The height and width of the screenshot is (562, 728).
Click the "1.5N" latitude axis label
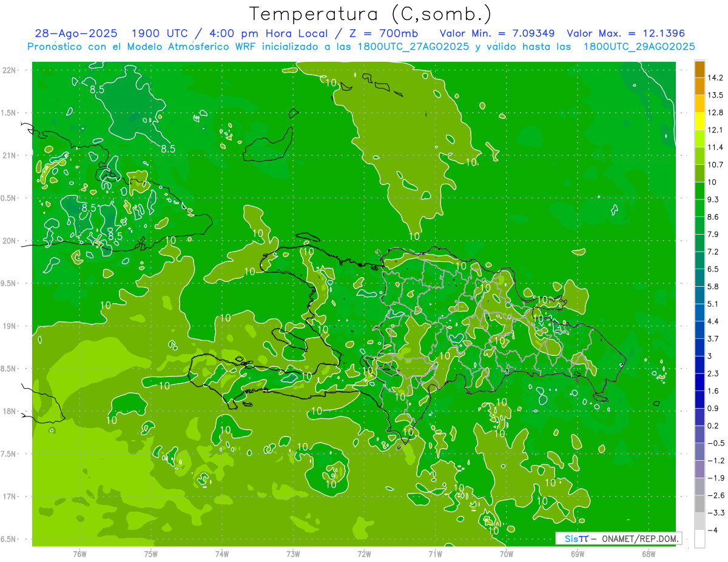tap(8, 113)
